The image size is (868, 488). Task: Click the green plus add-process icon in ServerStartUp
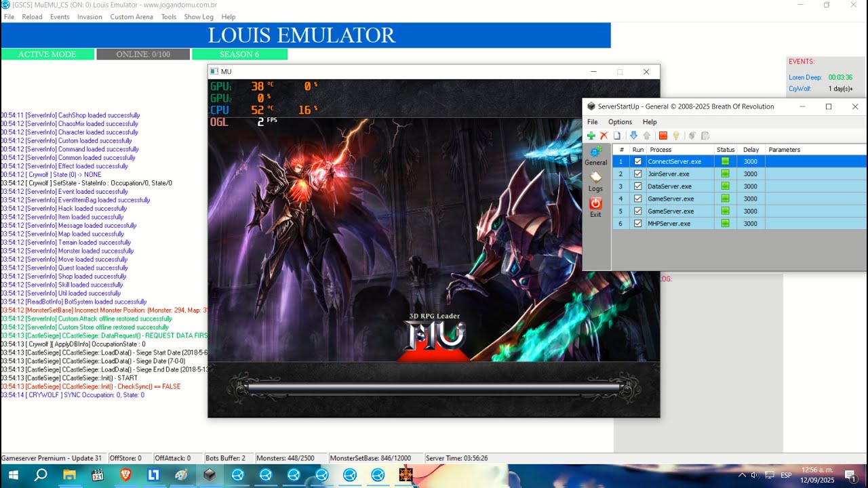pos(591,136)
